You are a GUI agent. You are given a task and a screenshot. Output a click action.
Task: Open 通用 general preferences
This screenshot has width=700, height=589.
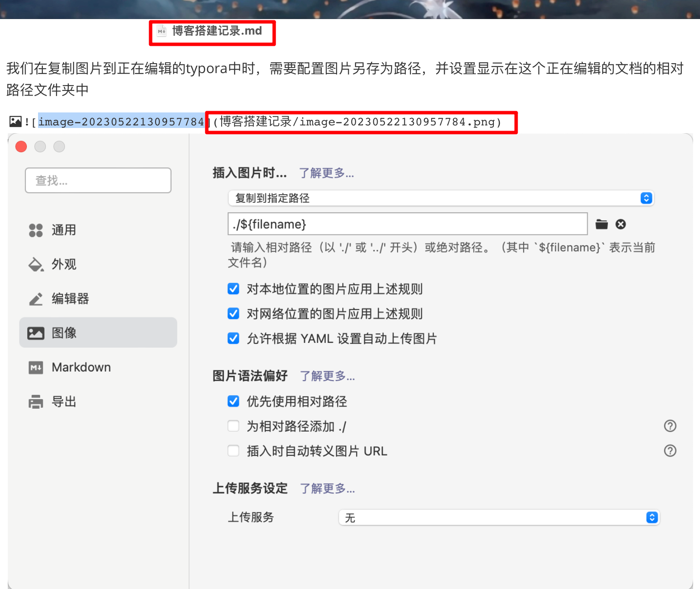click(64, 230)
